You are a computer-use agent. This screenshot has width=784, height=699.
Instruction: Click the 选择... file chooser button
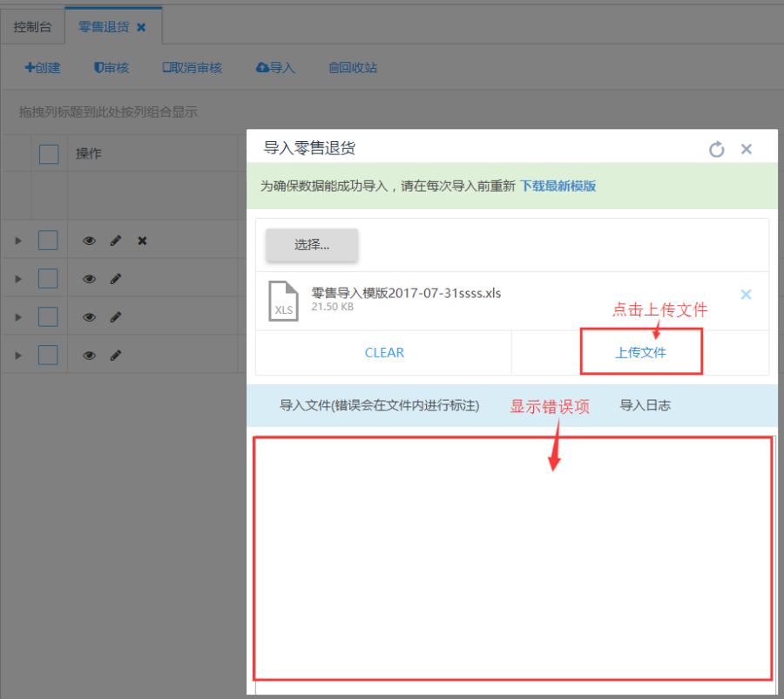click(x=312, y=245)
